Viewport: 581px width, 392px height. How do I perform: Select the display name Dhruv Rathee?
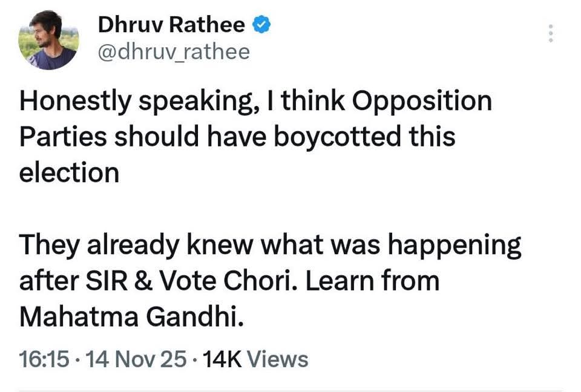point(169,24)
